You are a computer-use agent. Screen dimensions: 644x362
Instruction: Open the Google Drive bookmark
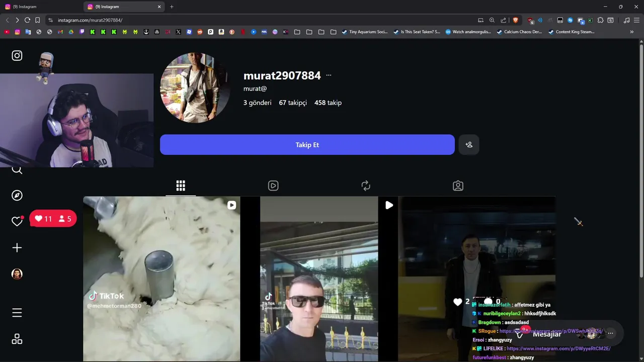(x=71, y=32)
